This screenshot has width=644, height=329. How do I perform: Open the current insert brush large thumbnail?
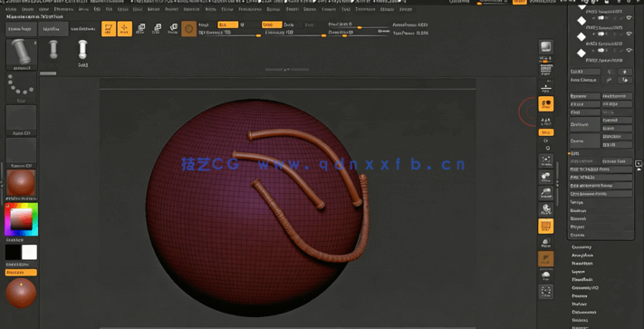pyautogui.click(x=22, y=54)
